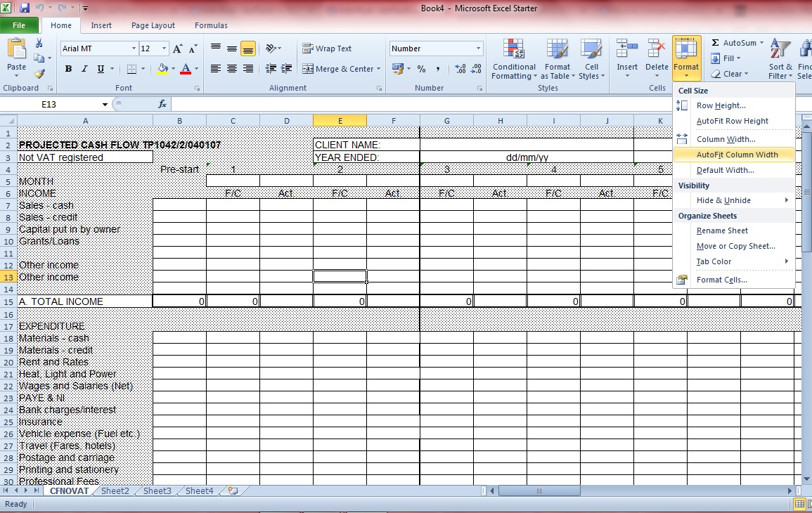Viewport: 812px width, 513px height.
Task: Switch to the Page Layout ribbon tab
Action: tap(153, 25)
